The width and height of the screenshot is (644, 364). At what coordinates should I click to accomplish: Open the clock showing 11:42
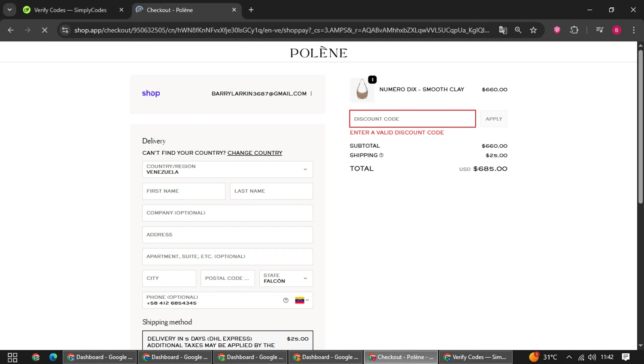(607, 357)
